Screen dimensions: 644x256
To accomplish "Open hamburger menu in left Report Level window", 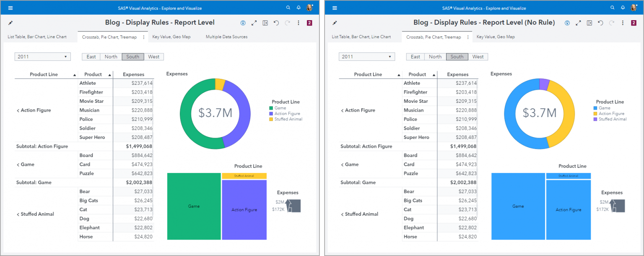I will coord(10,8).
